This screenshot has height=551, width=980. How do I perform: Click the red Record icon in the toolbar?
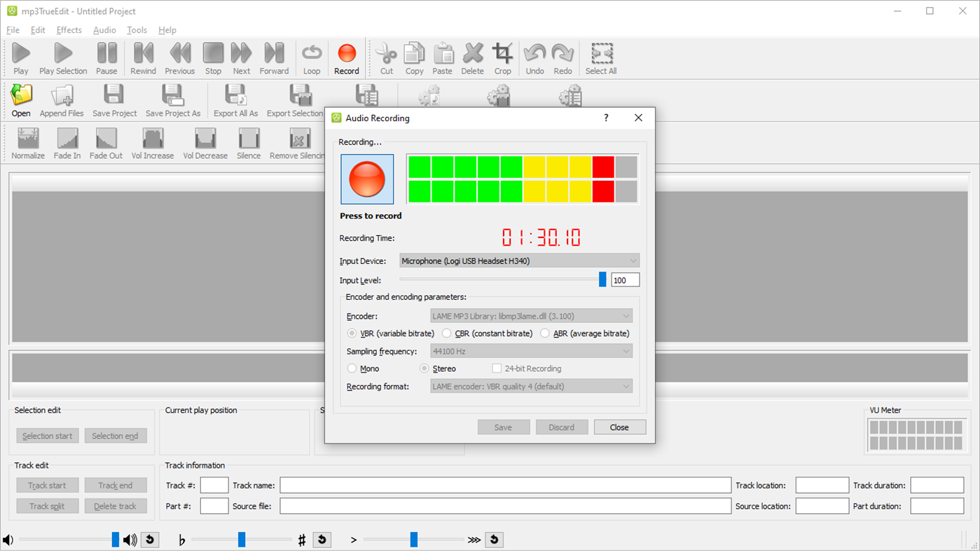346,53
